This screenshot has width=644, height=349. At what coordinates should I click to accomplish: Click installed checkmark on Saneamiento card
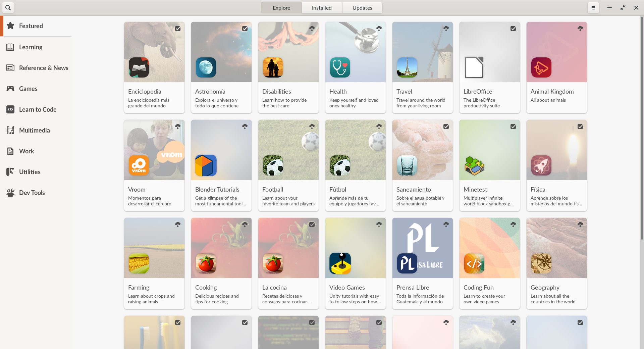click(x=446, y=127)
